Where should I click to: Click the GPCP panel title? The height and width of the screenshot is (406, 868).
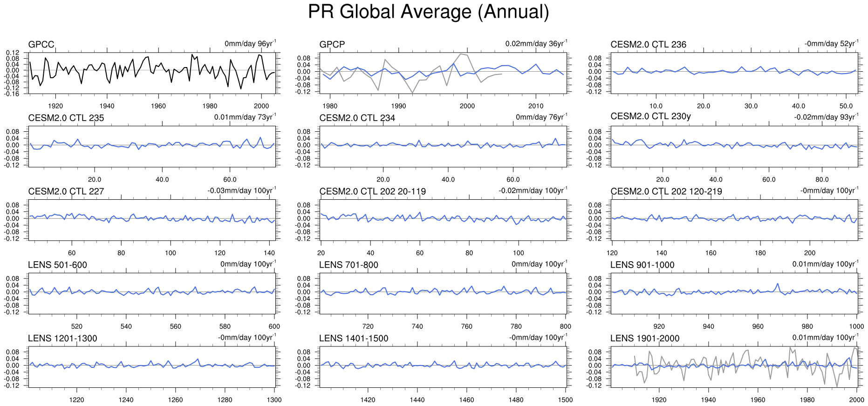coord(332,45)
